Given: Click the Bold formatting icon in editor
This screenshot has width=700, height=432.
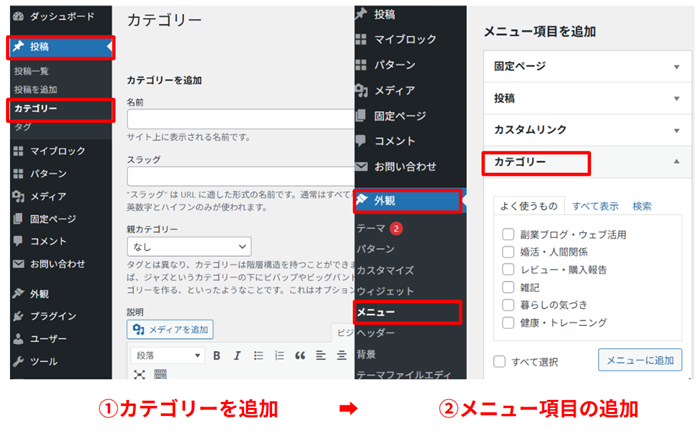Looking at the screenshot, I should (x=217, y=355).
